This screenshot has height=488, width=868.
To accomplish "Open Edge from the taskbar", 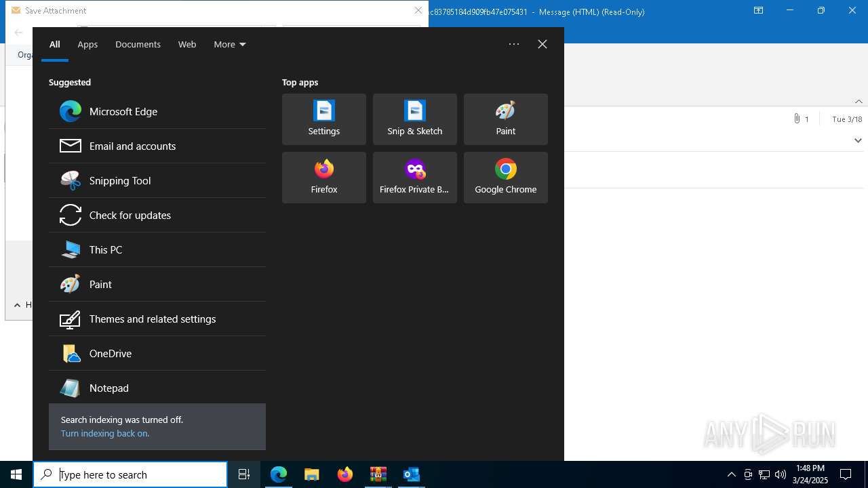I will point(279,474).
